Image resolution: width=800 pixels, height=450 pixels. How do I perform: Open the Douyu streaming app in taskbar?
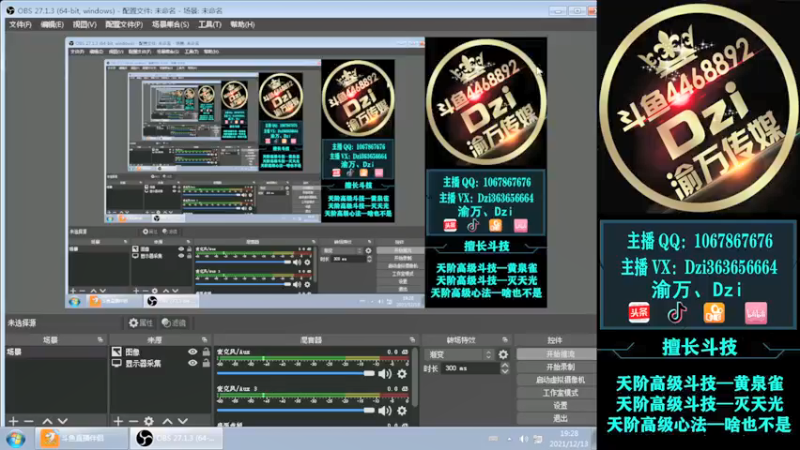81,438
